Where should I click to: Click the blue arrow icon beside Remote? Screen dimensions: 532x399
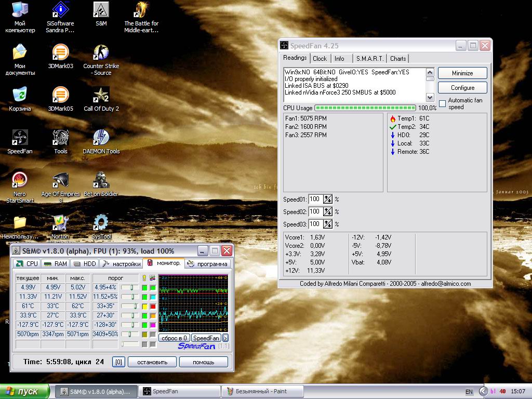click(x=393, y=152)
